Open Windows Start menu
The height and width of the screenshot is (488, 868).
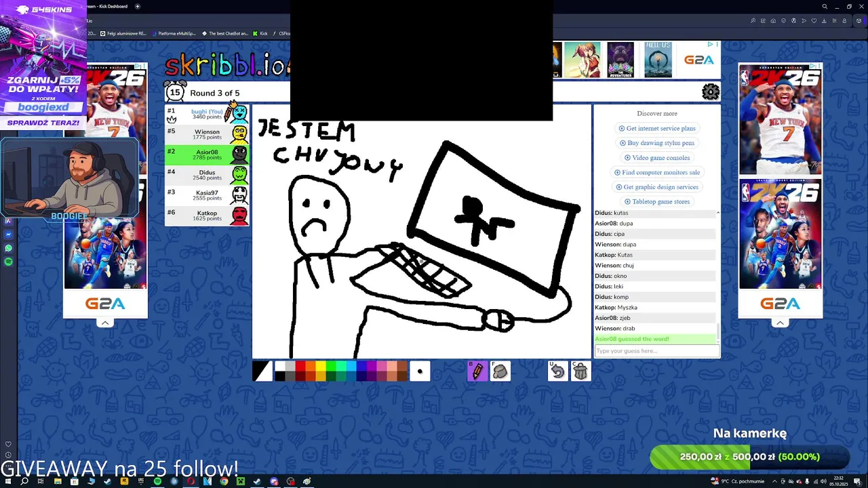[x=8, y=481]
